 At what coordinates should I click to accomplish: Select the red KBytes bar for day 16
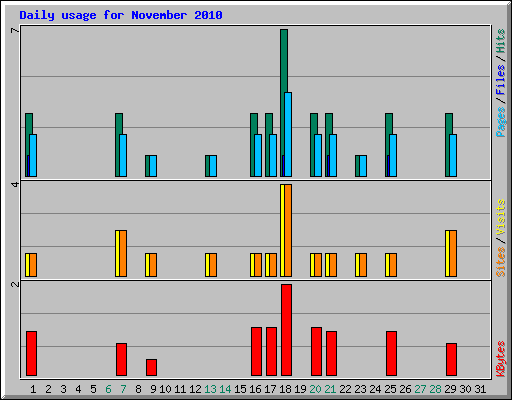(256, 351)
